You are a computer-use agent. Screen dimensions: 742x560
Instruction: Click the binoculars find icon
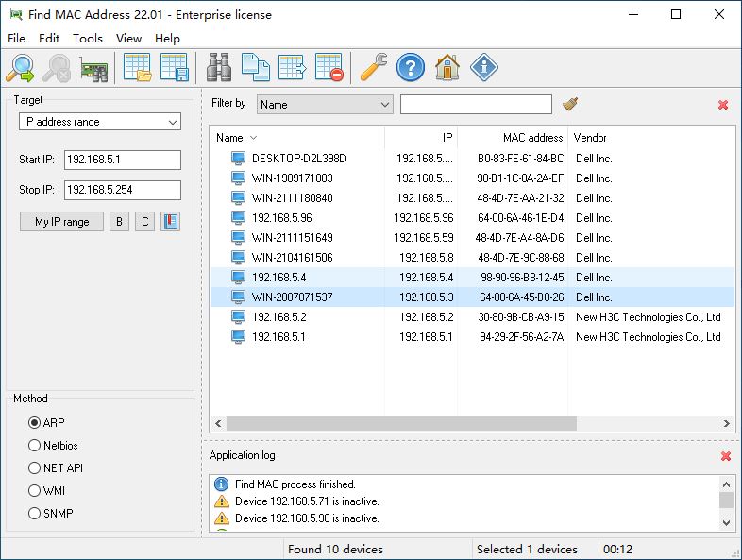[x=219, y=68]
